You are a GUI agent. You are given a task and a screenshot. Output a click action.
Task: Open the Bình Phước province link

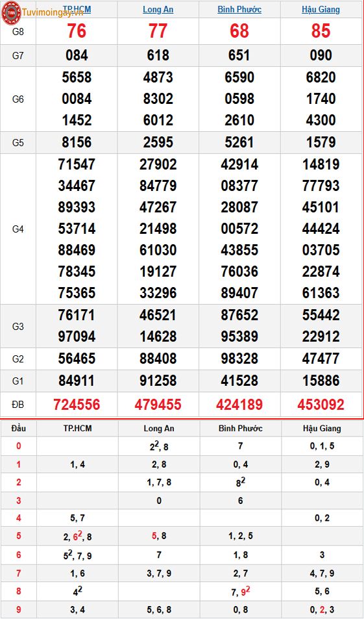pyautogui.click(x=239, y=9)
